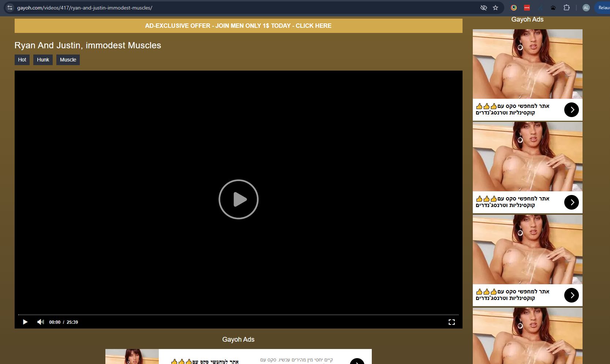Click the 00:00 current time text
Image resolution: width=610 pixels, height=364 pixels.
click(55, 322)
